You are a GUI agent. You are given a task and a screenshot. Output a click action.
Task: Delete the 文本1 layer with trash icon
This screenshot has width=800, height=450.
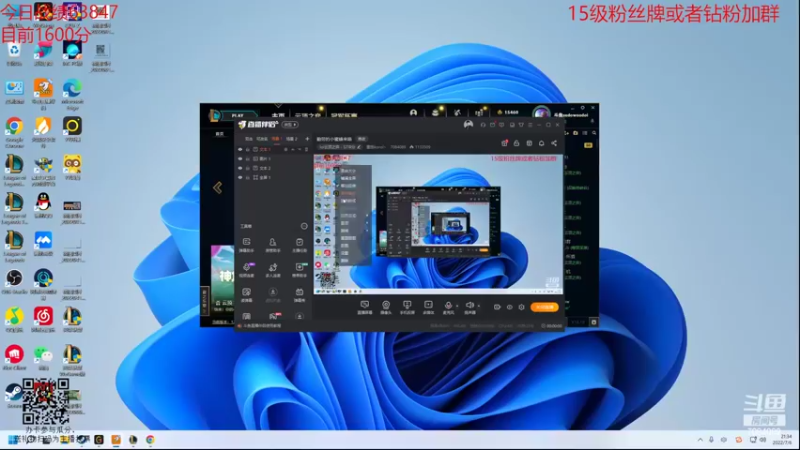[306, 149]
